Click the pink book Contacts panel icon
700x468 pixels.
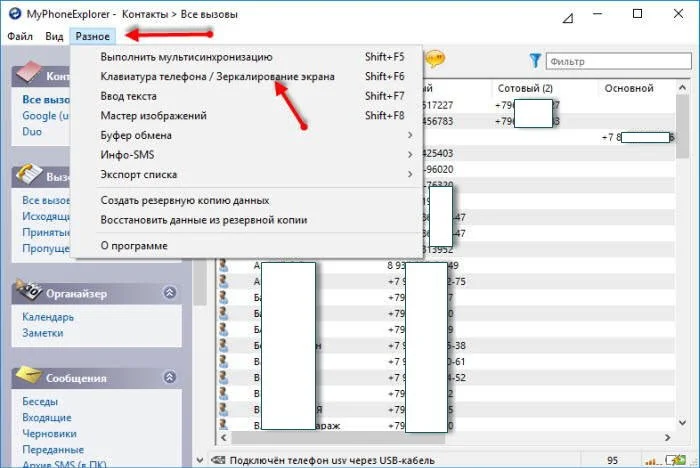pyautogui.click(x=28, y=72)
